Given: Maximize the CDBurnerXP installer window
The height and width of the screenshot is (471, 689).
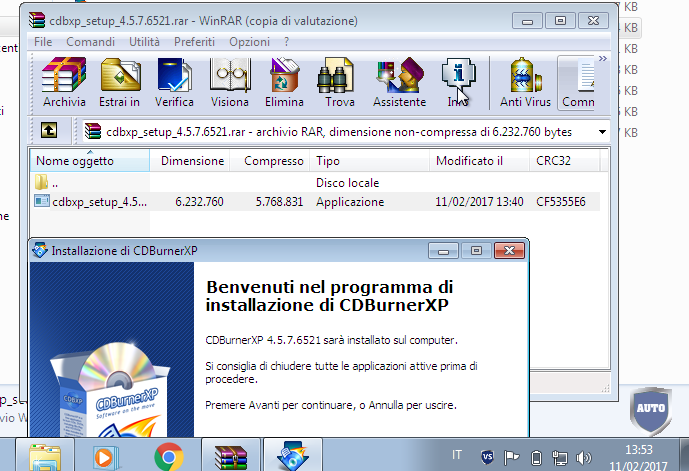Looking at the screenshot, I should coord(476,251).
